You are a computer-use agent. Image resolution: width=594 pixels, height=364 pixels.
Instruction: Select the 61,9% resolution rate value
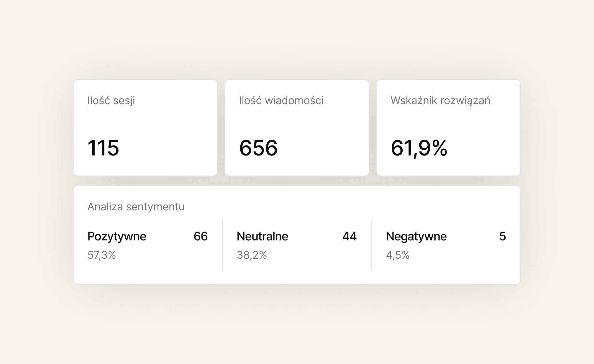pos(419,148)
